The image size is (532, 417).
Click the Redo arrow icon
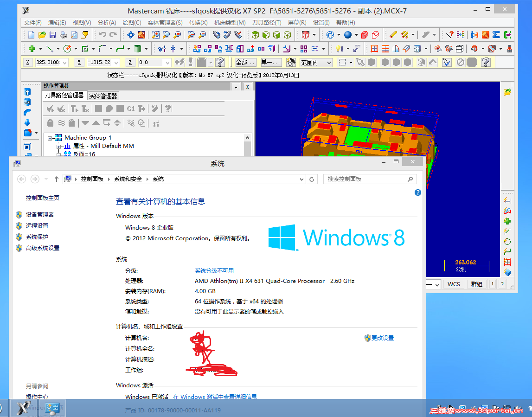coord(113,35)
